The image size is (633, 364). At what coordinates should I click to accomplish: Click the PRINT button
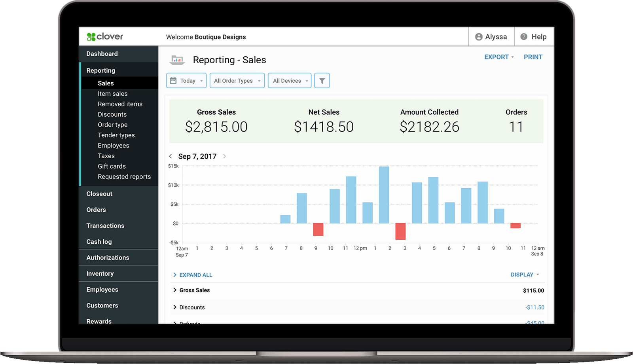[x=533, y=57]
